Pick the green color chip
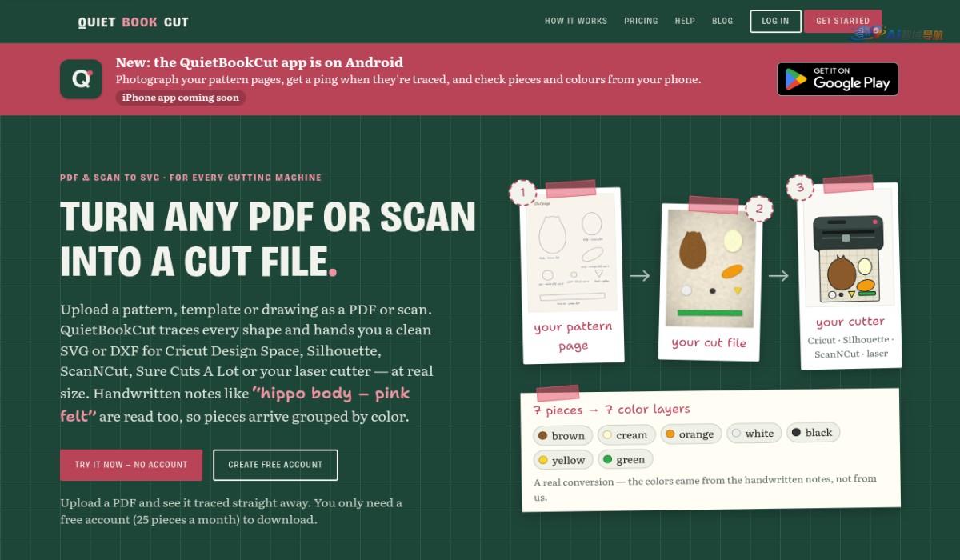Image resolution: width=960 pixels, height=560 pixels. pyautogui.click(x=625, y=459)
